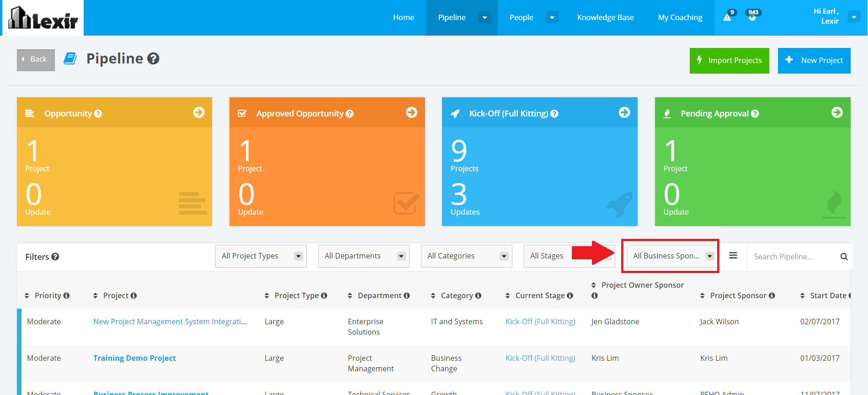
Task: Click the Back button
Action: pos(36,60)
